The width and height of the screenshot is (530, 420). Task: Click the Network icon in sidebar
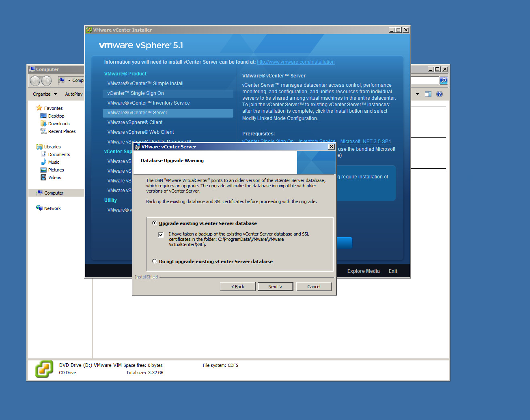point(39,208)
